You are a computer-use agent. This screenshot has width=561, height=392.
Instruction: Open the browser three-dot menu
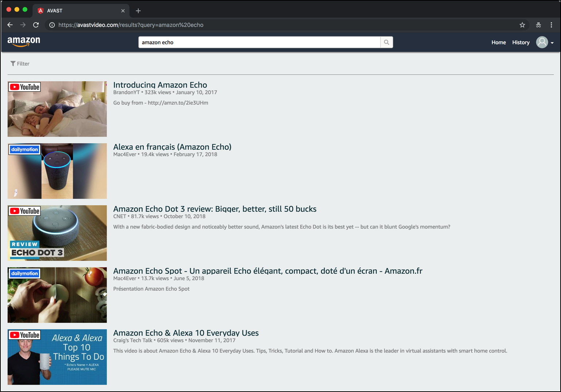(x=551, y=25)
